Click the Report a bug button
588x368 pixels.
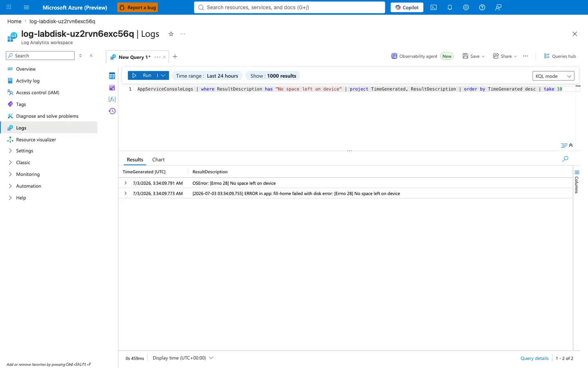point(137,7)
